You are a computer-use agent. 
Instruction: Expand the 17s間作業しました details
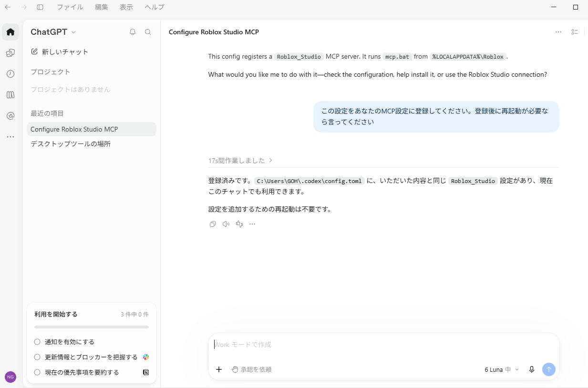point(240,161)
